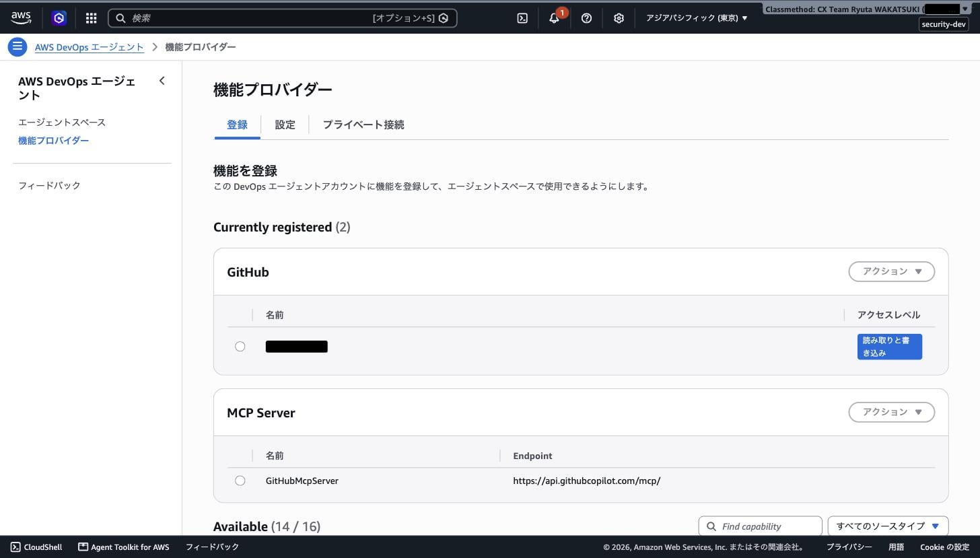Follow the AWS DevOps エージェント breadcrumb link

90,47
